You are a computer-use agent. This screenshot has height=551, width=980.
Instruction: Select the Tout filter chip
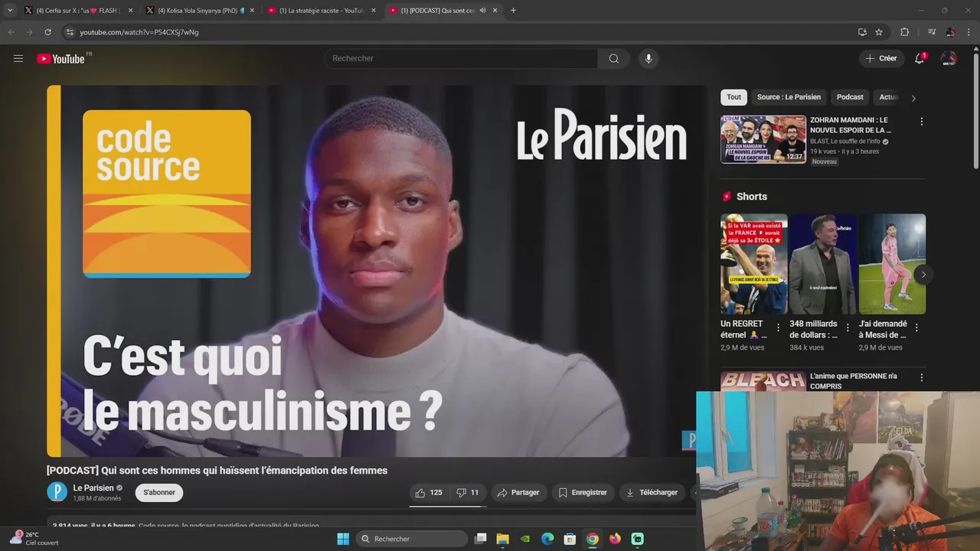coord(733,97)
